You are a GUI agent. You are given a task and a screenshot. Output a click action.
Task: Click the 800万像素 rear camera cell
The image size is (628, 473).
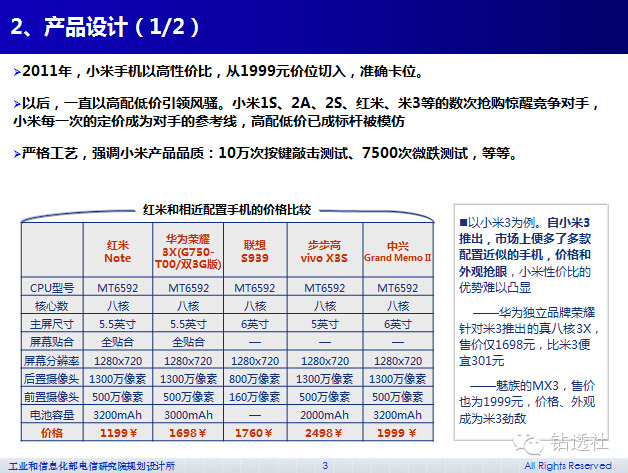255,378
